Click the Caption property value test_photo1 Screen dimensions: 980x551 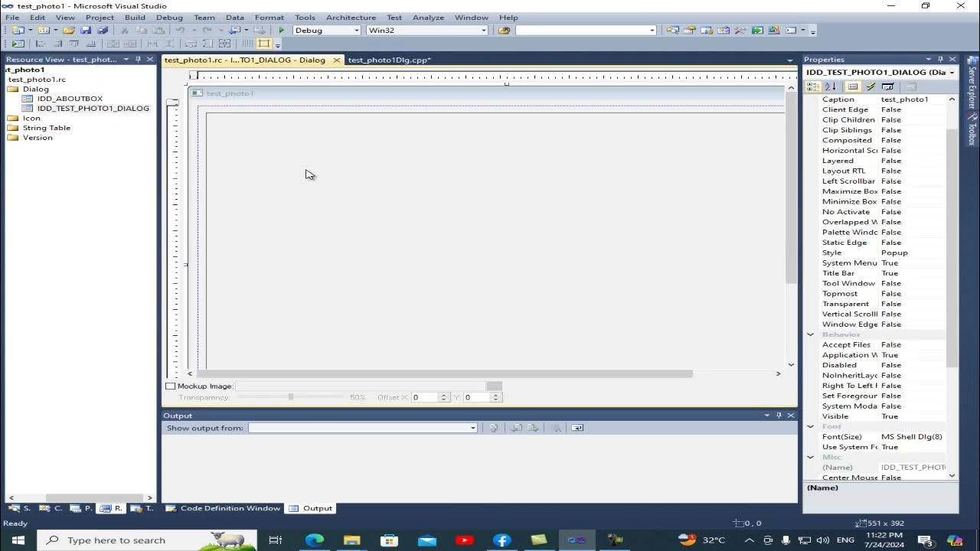[x=904, y=99]
